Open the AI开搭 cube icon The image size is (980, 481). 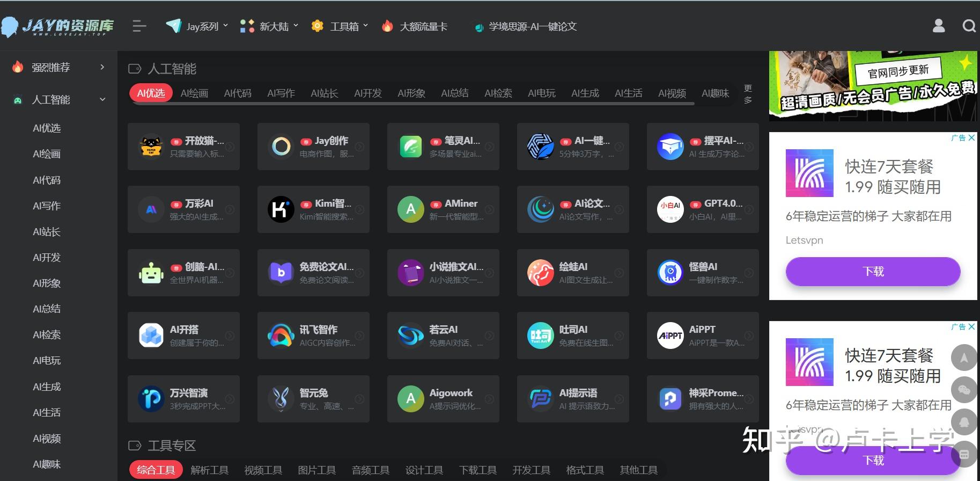point(151,336)
